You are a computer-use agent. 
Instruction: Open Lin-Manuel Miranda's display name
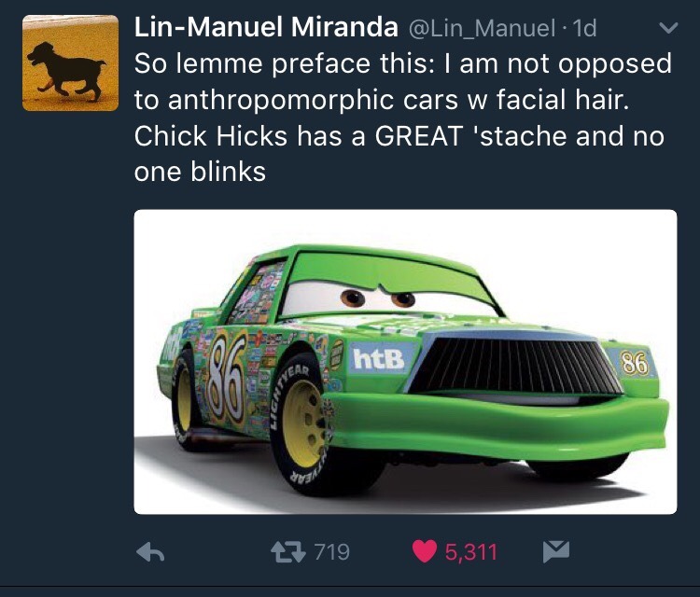(266, 27)
